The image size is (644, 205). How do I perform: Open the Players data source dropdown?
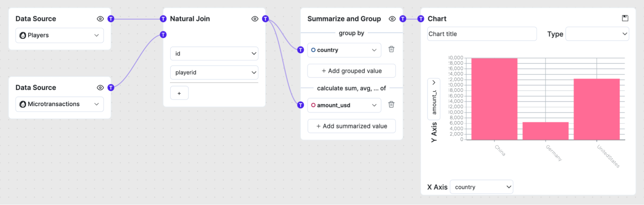[x=60, y=35]
